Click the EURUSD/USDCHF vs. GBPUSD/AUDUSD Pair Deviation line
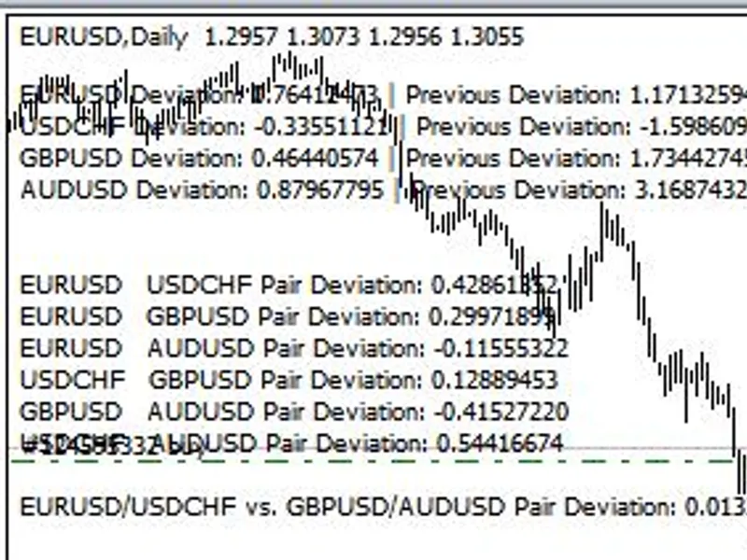Image resolution: width=747 pixels, height=560 pixels. click(x=384, y=507)
